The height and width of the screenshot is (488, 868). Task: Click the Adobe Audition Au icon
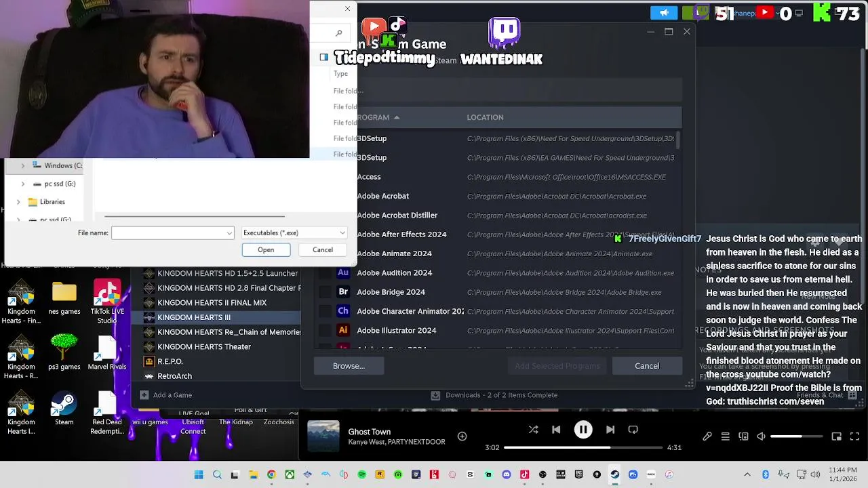pyautogui.click(x=343, y=272)
